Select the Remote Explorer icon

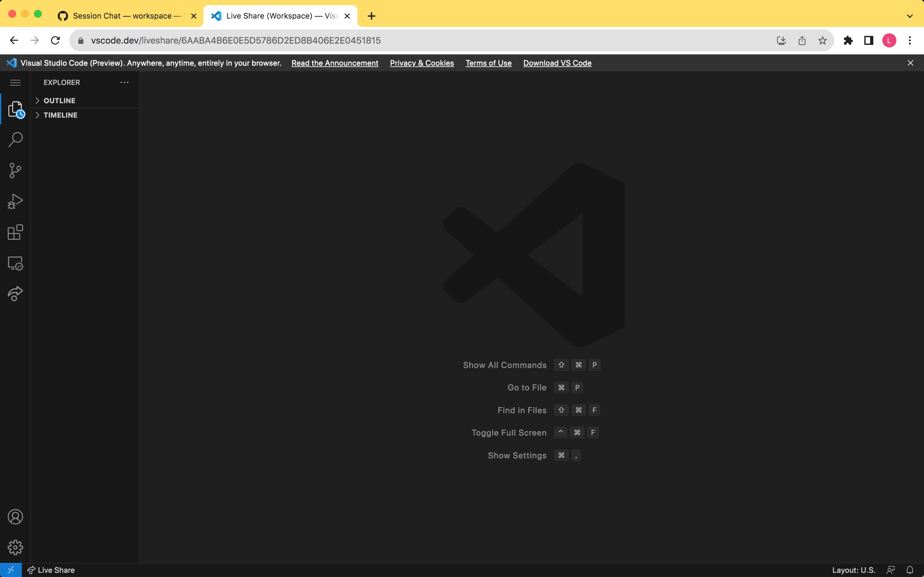pyautogui.click(x=15, y=263)
